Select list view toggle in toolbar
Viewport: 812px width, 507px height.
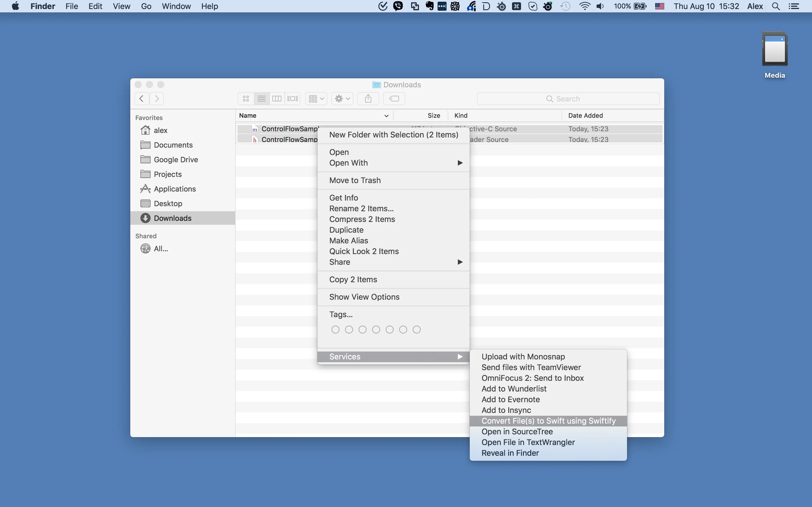[x=261, y=99]
